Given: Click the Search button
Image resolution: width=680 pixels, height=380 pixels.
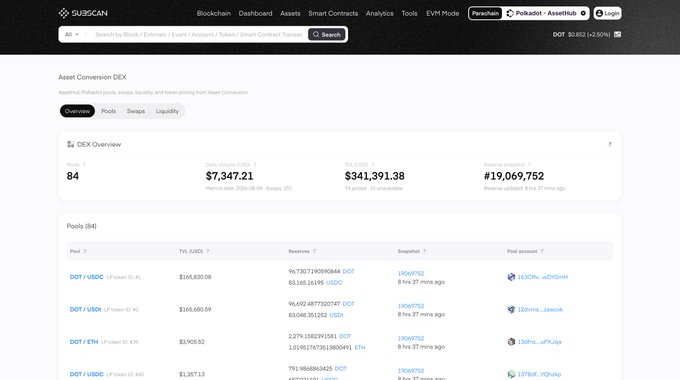Looking at the screenshot, I should [327, 34].
